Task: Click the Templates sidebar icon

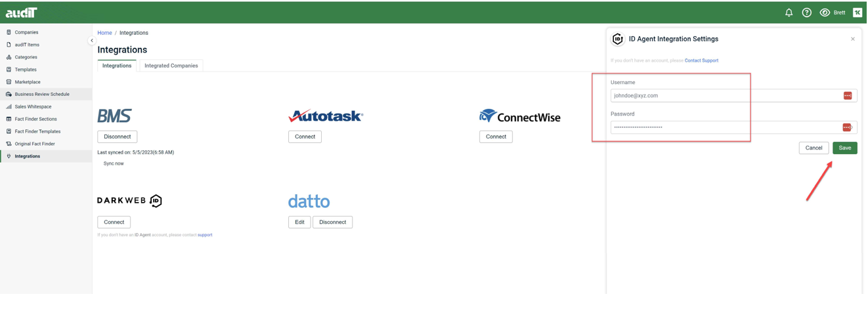Action: (x=9, y=70)
